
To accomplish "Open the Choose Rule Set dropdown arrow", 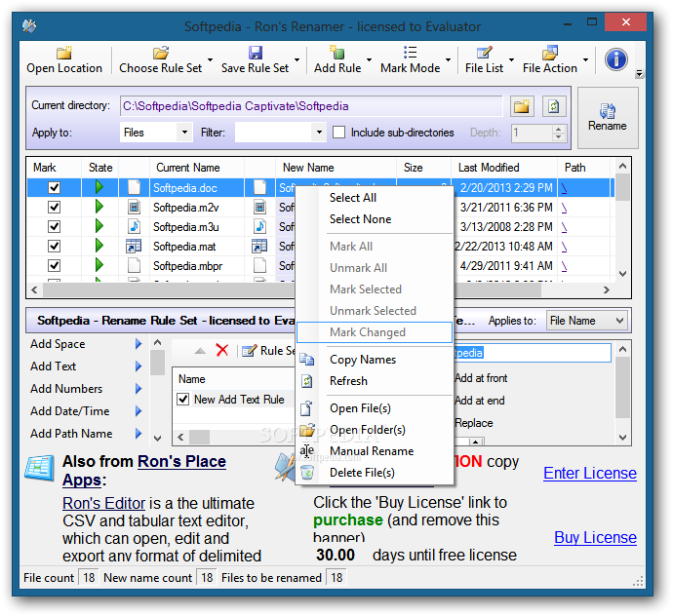I will pyautogui.click(x=211, y=59).
